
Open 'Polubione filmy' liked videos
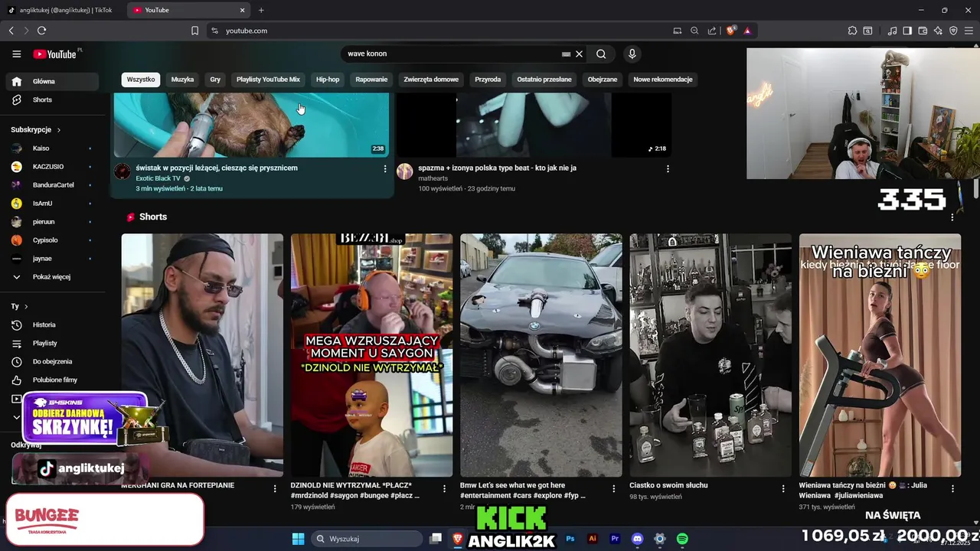[52, 380]
